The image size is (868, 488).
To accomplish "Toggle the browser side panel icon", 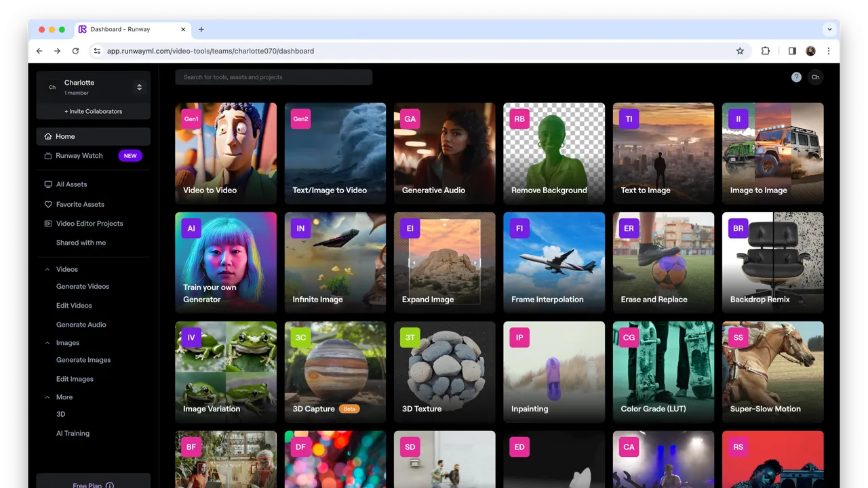I will 792,51.
